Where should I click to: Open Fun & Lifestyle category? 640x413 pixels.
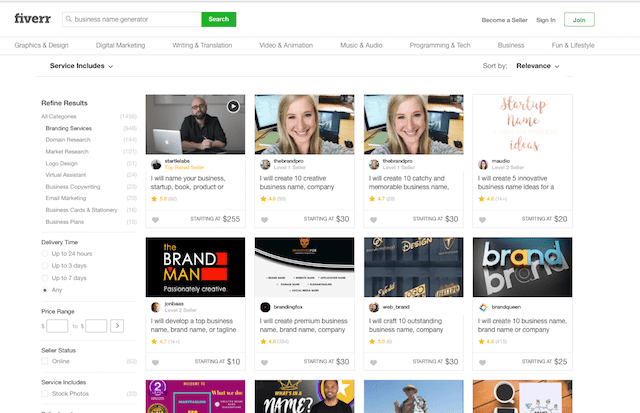pyautogui.click(x=573, y=45)
